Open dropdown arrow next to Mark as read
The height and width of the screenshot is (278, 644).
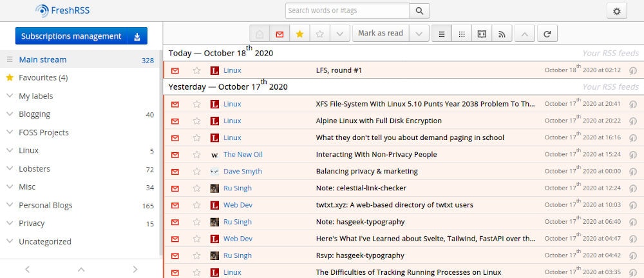[419, 34]
